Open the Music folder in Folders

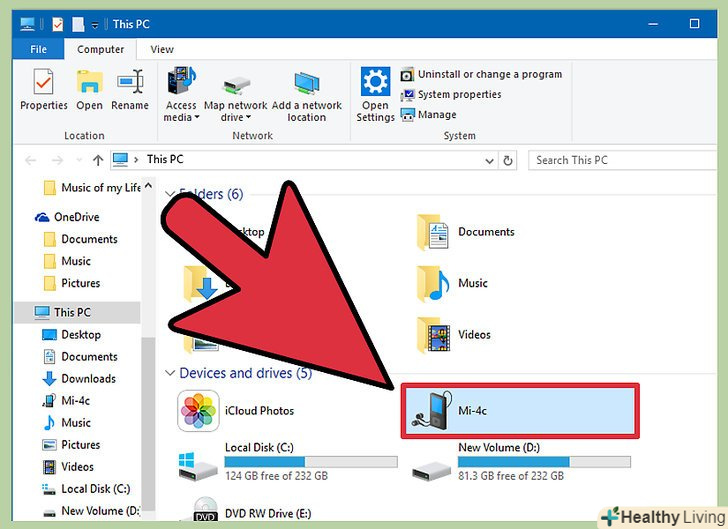(x=452, y=283)
